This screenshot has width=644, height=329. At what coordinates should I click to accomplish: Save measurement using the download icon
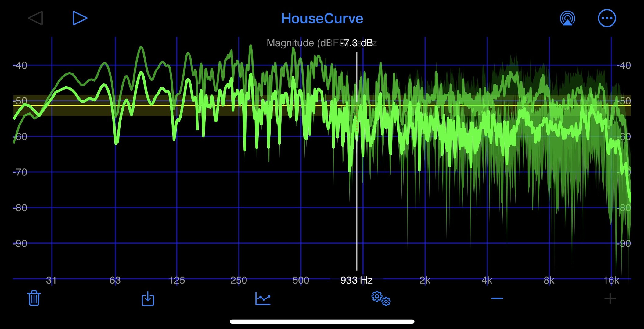pos(148,299)
